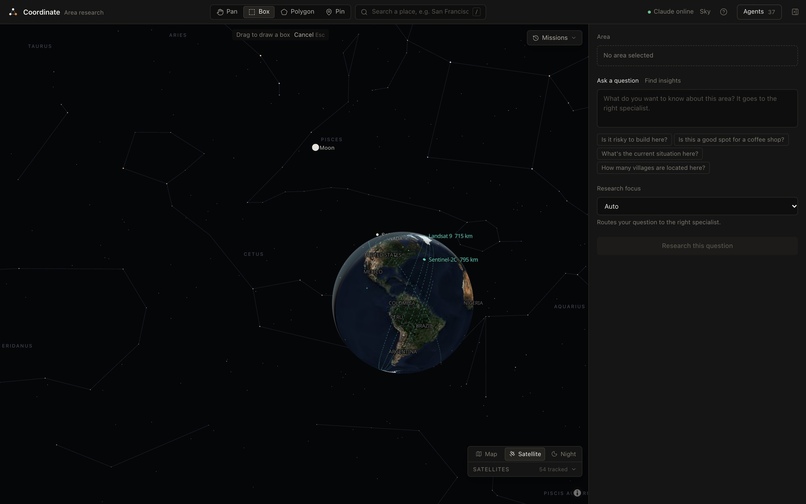This screenshot has width=806, height=504.
Task: Choose 'How many villages are located here?' suggestion
Action: 653,168
